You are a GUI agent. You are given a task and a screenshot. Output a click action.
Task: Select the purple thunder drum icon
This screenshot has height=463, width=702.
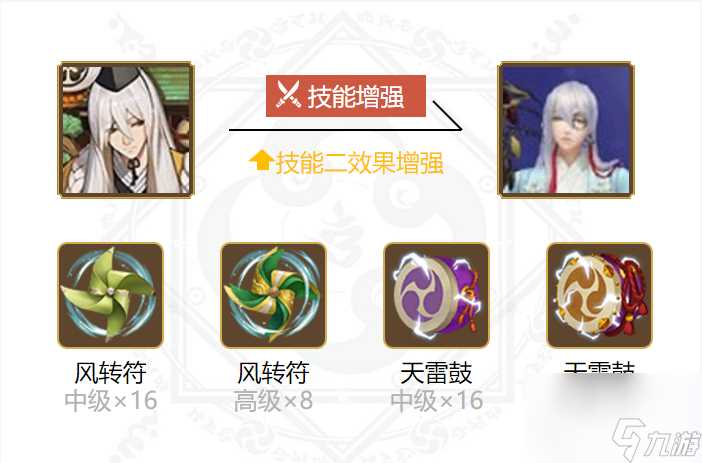point(437,295)
